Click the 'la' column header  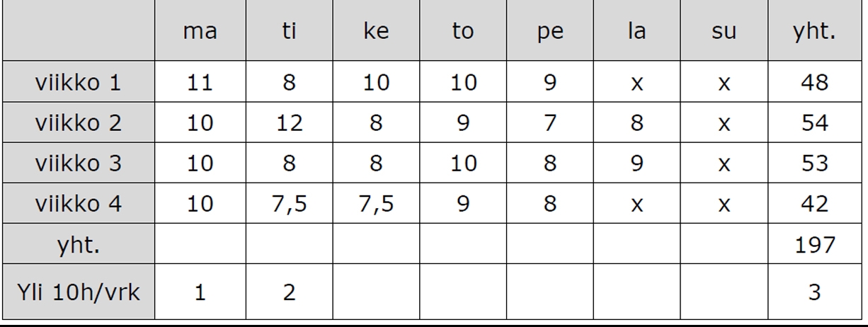[x=636, y=33]
